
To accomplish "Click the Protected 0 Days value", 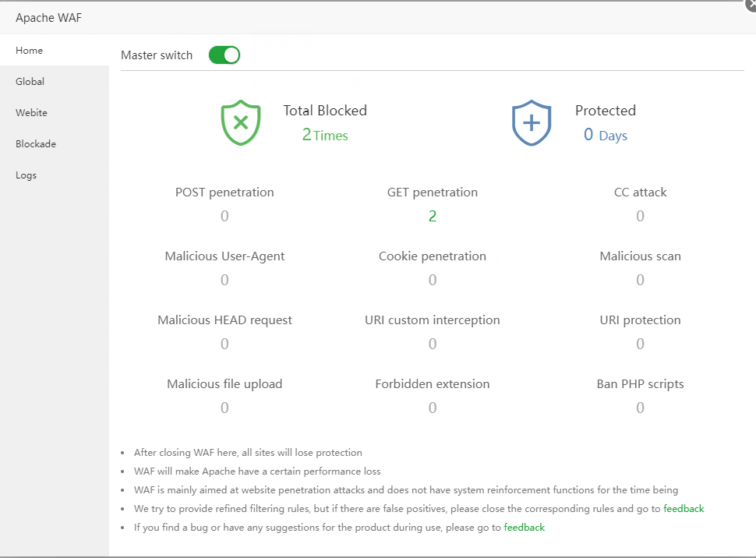I will (606, 135).
